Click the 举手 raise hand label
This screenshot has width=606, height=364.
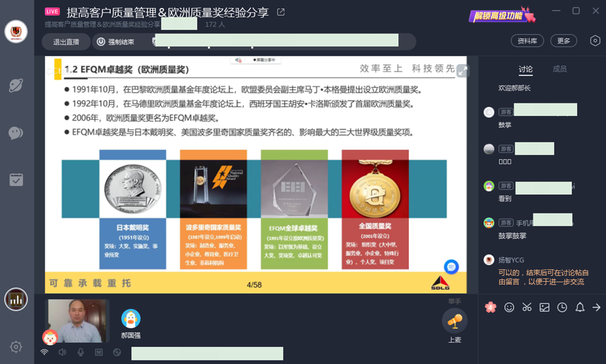(454, 301)
